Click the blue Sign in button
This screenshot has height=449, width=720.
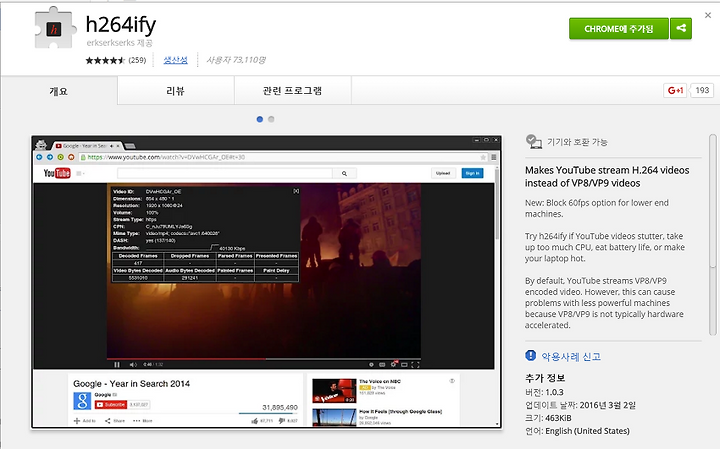pyautogui.click(x=472, y=173)
